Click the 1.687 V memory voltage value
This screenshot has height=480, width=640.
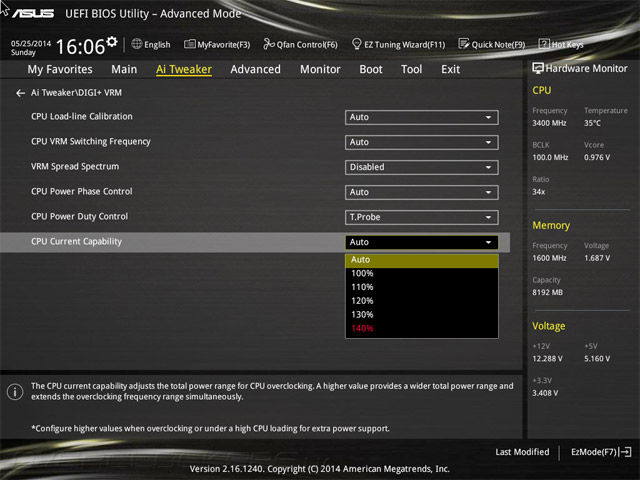597,258
